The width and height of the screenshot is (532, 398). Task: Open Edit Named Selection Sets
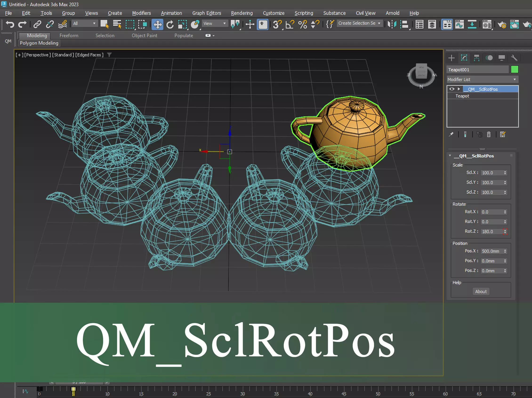point(330,24)
